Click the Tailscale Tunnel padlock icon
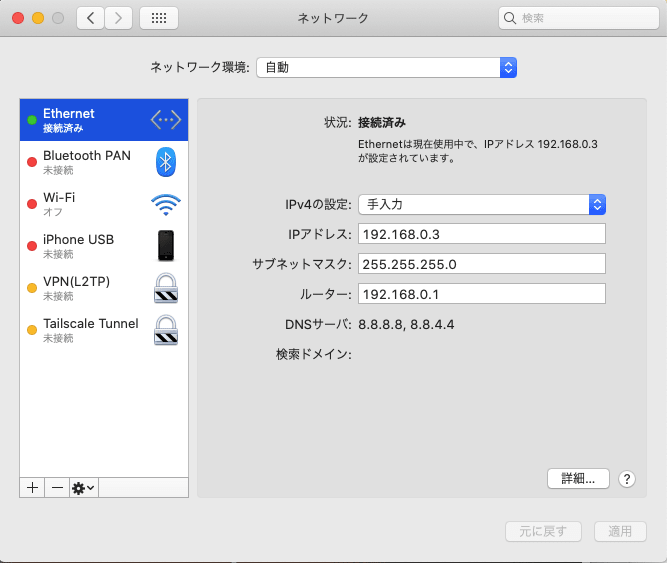This screenshot has height=563, width=667. coord(166,330)
